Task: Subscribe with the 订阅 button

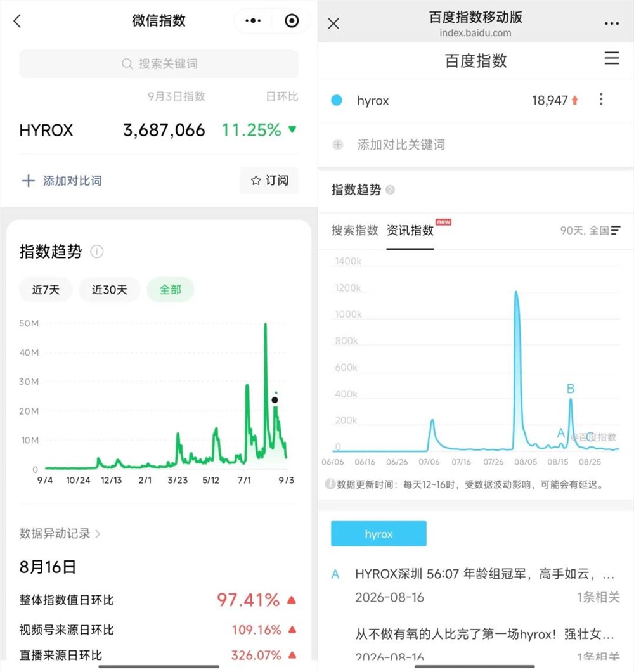Action: click(269, 181)
